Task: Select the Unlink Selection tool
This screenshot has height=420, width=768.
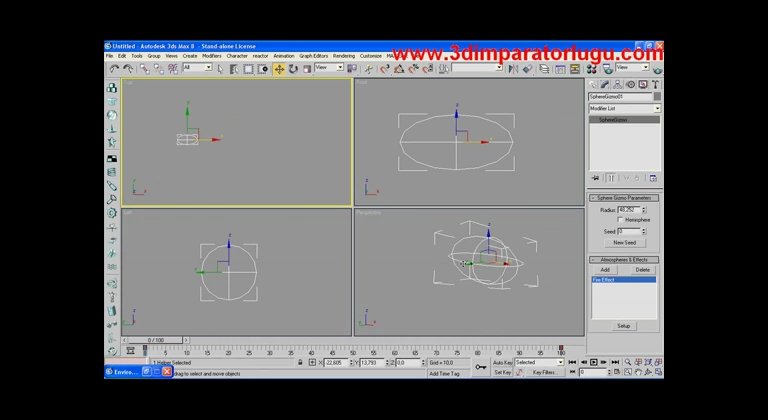Action: coord(159,69)
